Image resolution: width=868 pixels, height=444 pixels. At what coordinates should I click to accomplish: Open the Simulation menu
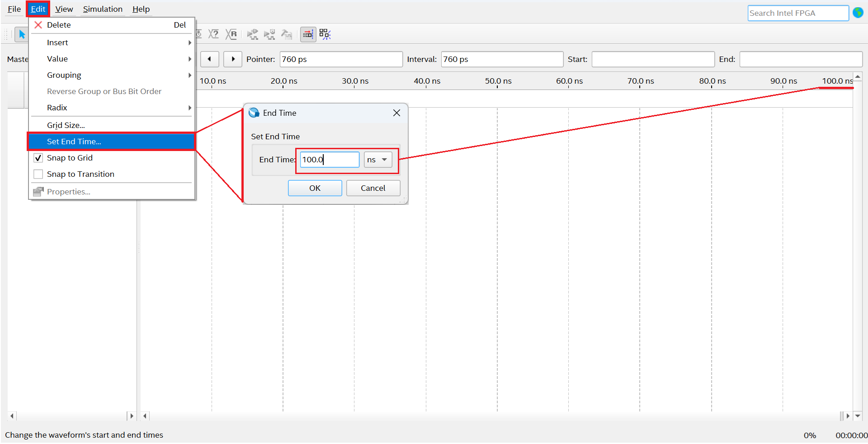coord(103,9)
